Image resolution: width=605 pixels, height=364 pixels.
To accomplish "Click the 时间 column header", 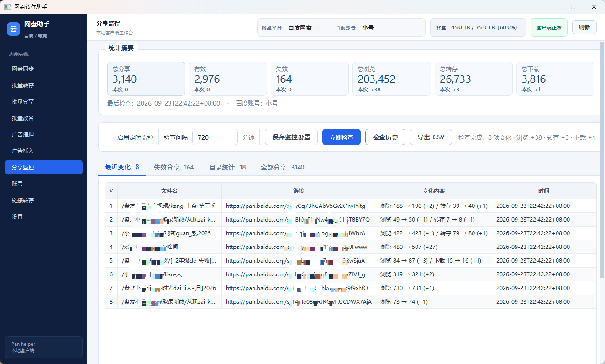I will click(x=544, y=191).
